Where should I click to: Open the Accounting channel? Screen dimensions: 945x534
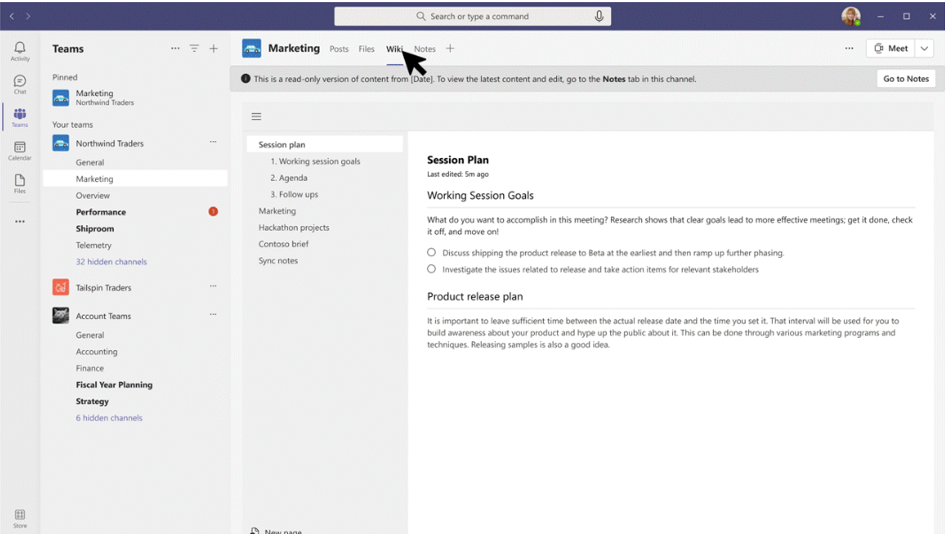pyautogui.click(x=96, y=351)
